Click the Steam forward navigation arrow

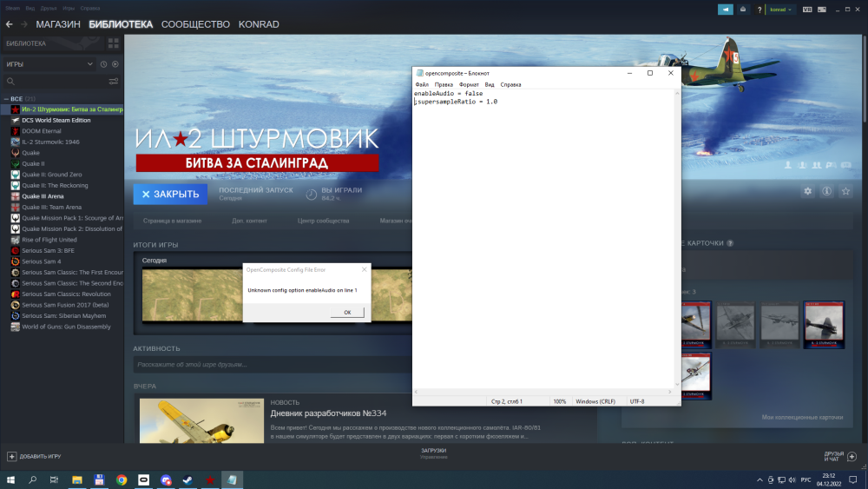[x=23, y=24]
